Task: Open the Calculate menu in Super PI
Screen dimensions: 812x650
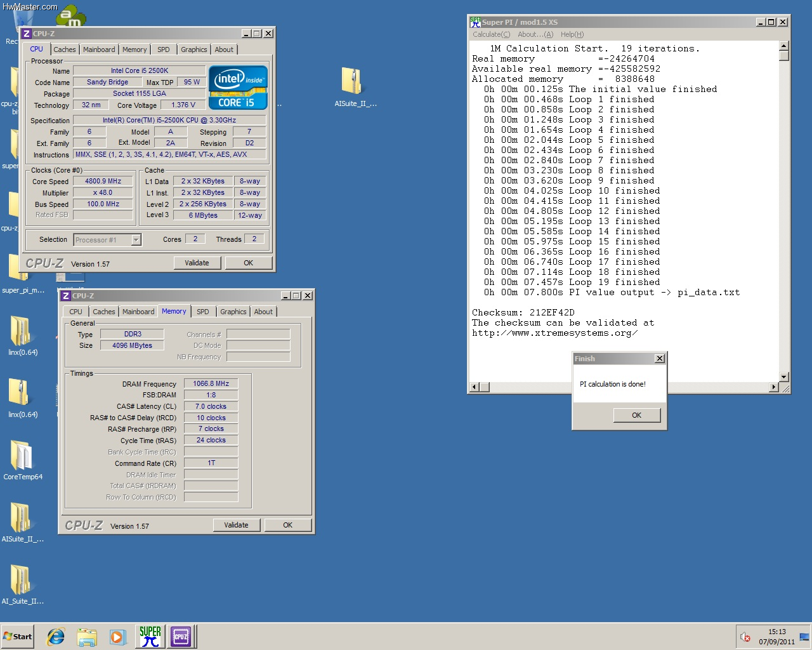Action: tap(491, 34)
